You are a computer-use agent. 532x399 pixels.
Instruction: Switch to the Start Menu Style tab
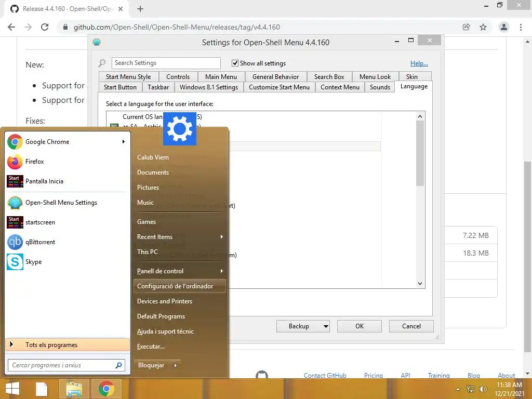[128, 77]
